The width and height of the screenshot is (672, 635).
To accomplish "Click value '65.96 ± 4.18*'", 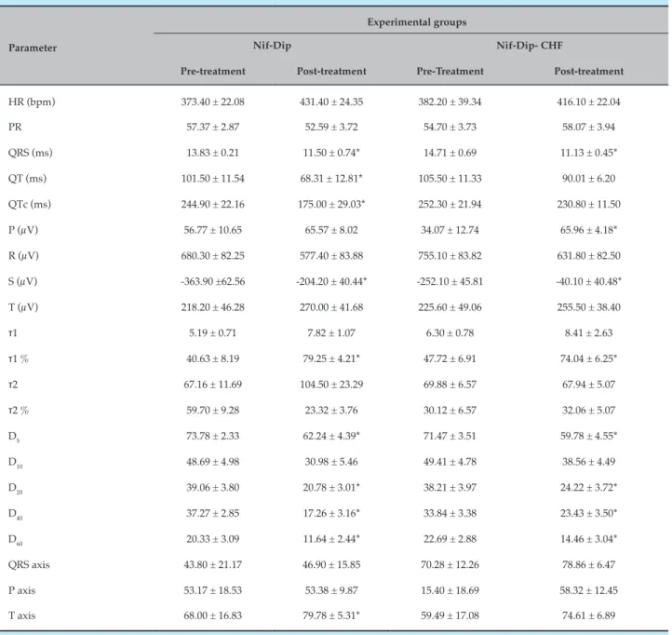I will (x=588, y=230).
